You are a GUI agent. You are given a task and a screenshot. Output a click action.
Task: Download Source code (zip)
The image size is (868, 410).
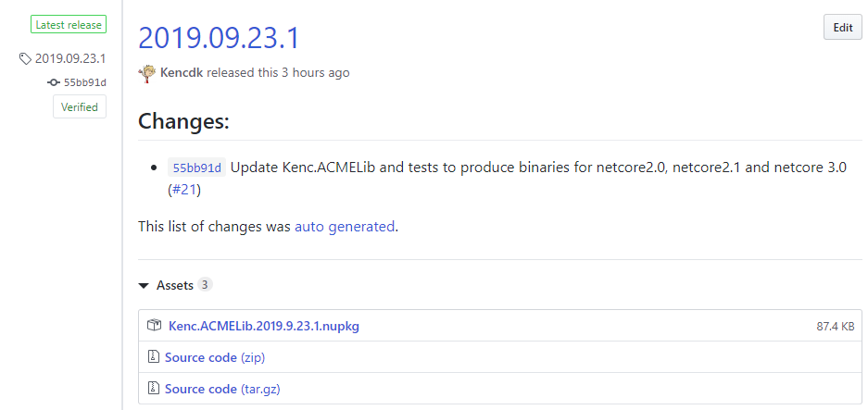click(215, 357)
